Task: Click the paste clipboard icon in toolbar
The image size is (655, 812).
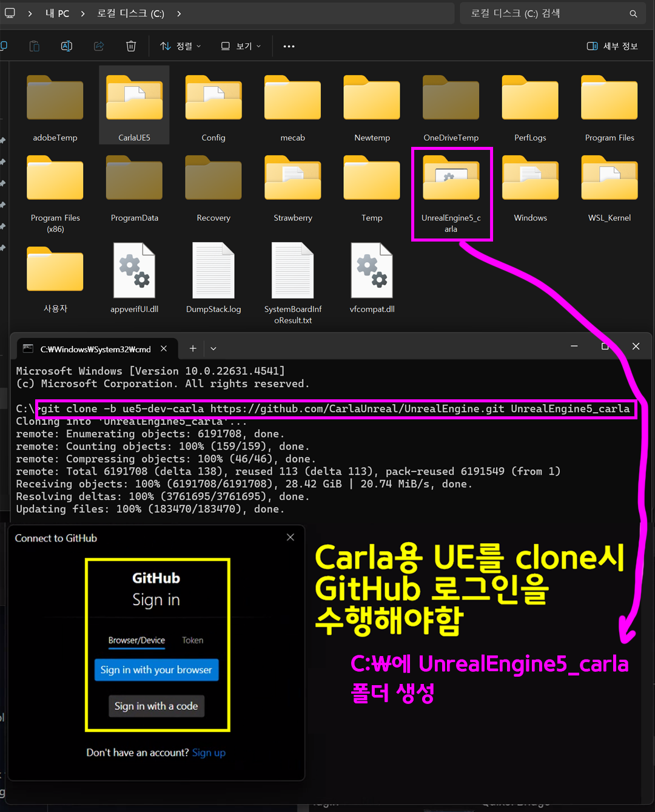Action: [x=35, y=46]
